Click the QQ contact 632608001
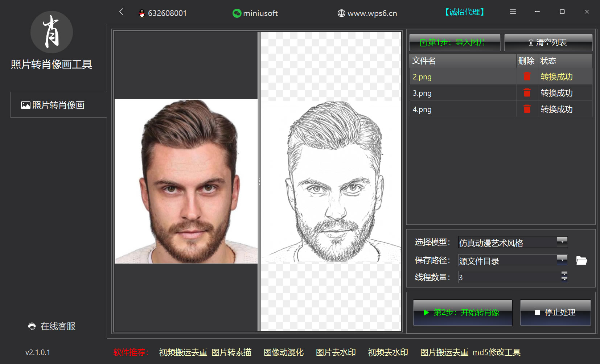Screen dimensions: 600x364 point(163,13)
